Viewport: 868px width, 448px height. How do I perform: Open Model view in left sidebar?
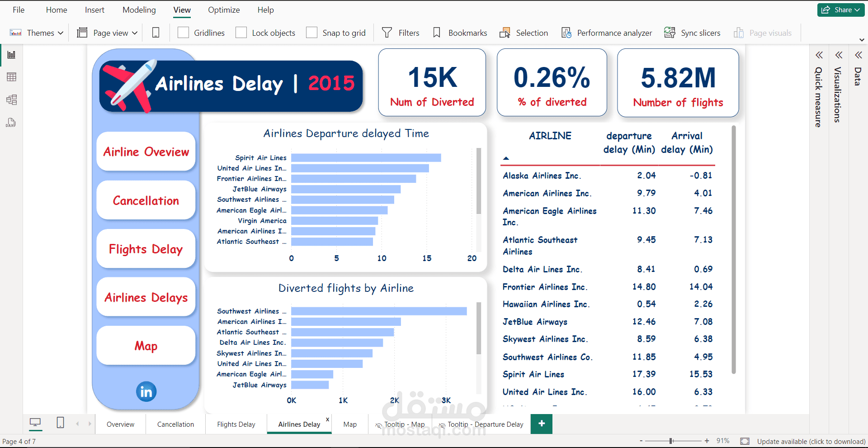click(12, 100)
